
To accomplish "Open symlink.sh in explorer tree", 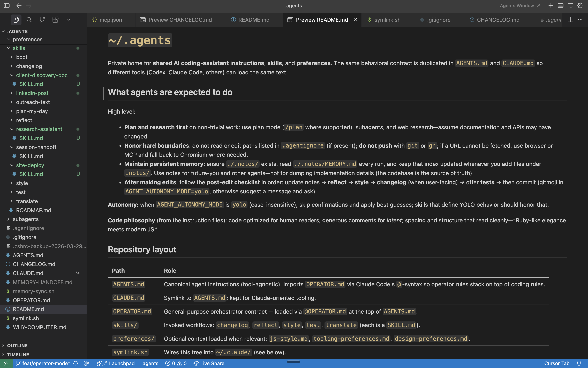I will [x=43, y=318].
